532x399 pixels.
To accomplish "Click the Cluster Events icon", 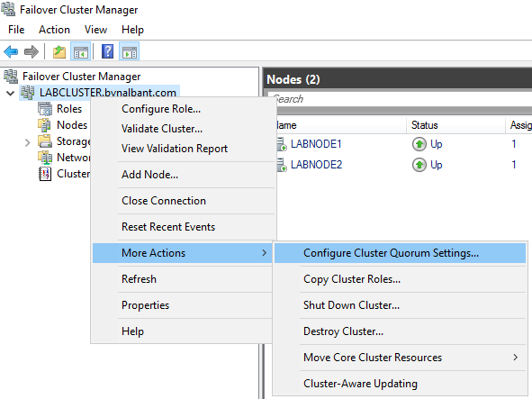I will (x=45, y=174).
